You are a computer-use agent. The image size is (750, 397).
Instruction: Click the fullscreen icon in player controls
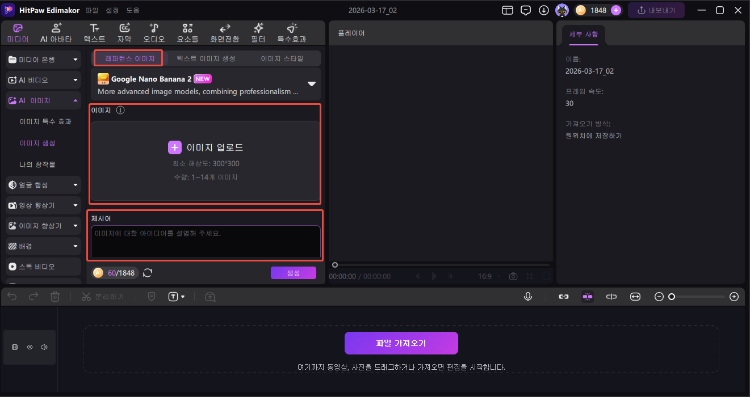[x=546, y=276]
